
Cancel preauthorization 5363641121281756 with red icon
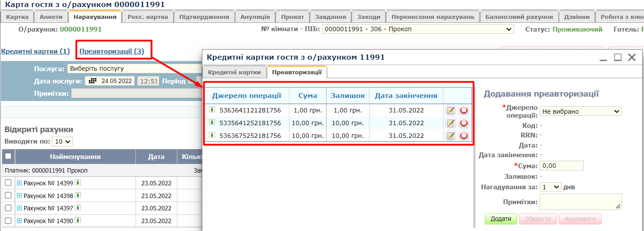464,110
